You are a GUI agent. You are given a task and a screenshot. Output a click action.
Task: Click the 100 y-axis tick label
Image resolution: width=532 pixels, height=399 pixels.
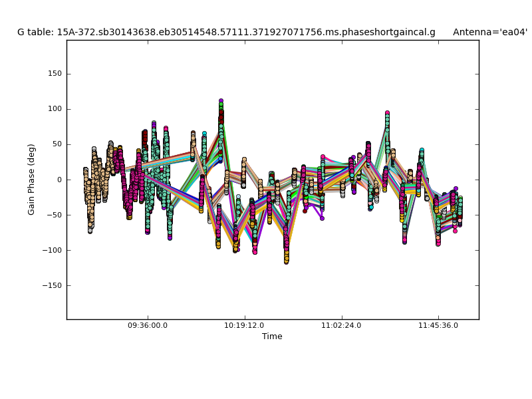point(55,109)
